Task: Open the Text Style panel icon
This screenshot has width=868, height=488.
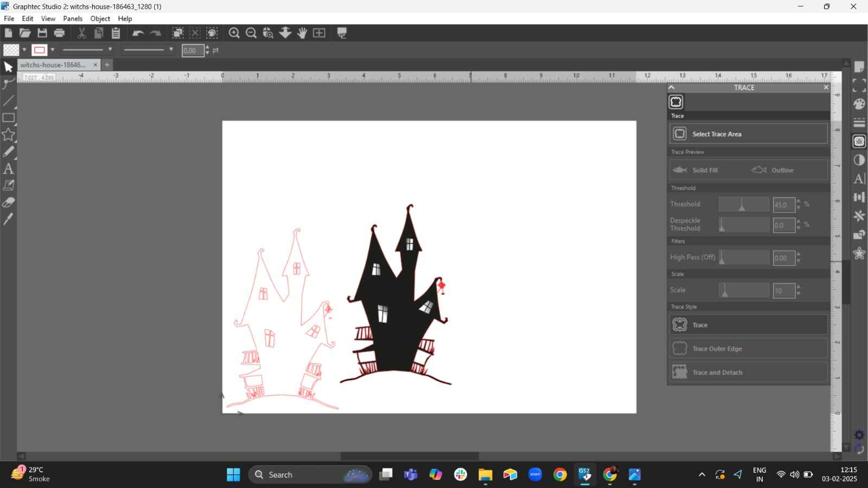Action: click(859, 178)
